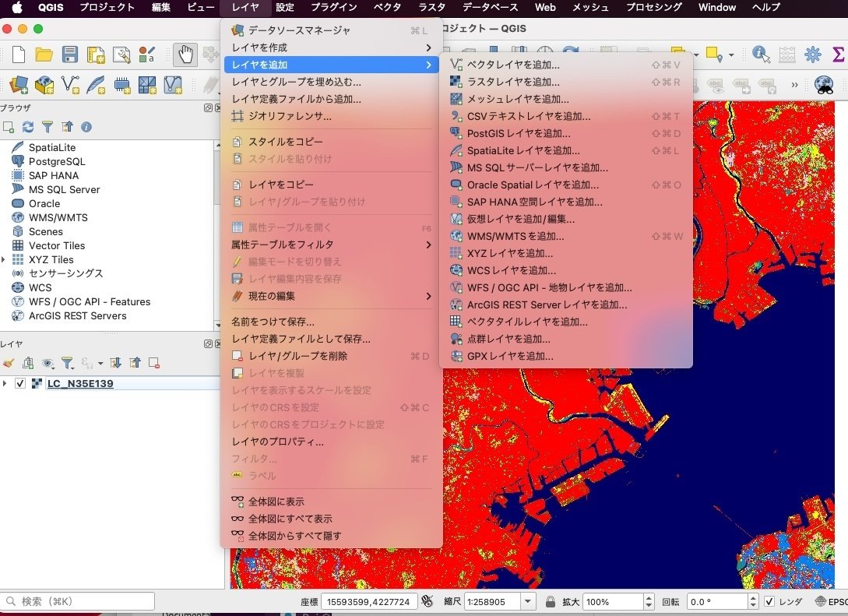Viewport: 848px width, 616px height.
Task: Click データソースマネージャ menu entry
Action: point(331,30)
